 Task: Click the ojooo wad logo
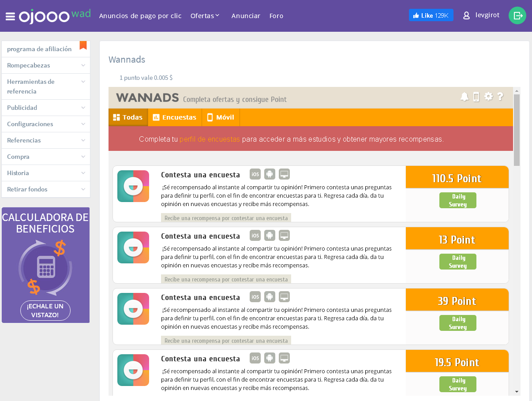tap(55, 16)
